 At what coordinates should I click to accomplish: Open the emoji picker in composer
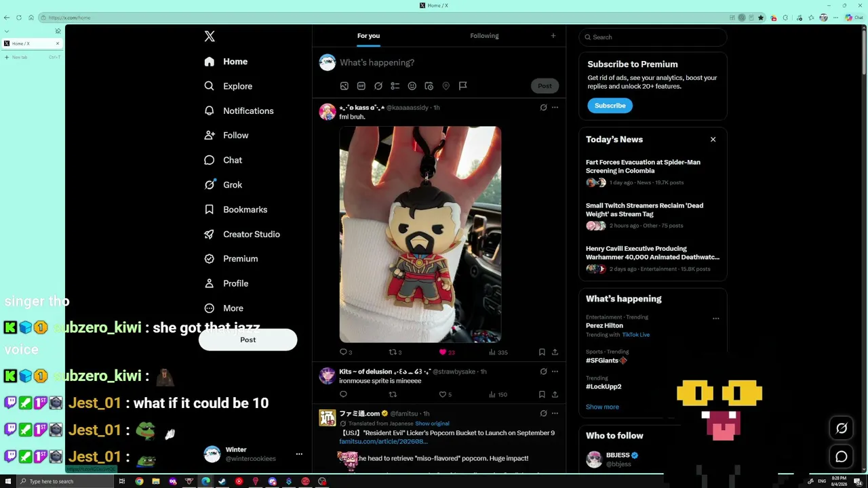(412, 86)
